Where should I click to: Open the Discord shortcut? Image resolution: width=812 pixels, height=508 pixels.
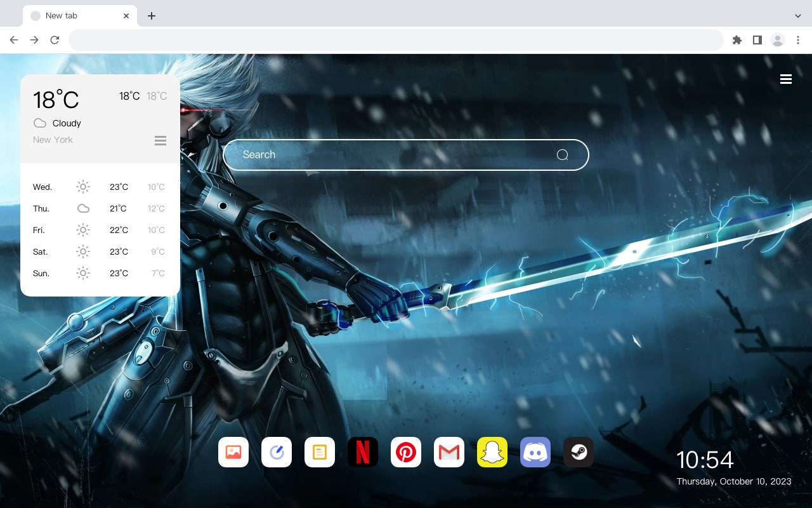pyautogui.click(x=535, y=452)
